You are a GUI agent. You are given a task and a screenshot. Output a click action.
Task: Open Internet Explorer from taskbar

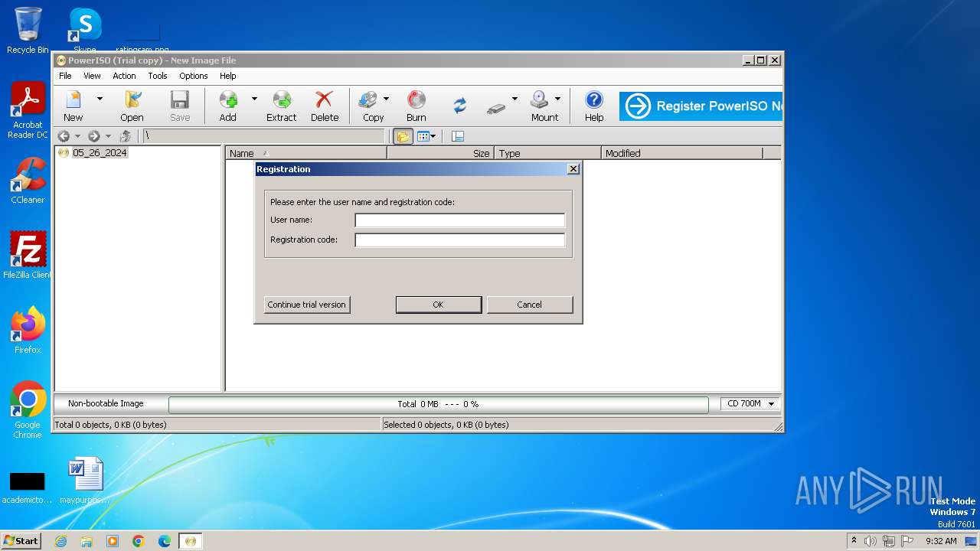pos(60,541)
